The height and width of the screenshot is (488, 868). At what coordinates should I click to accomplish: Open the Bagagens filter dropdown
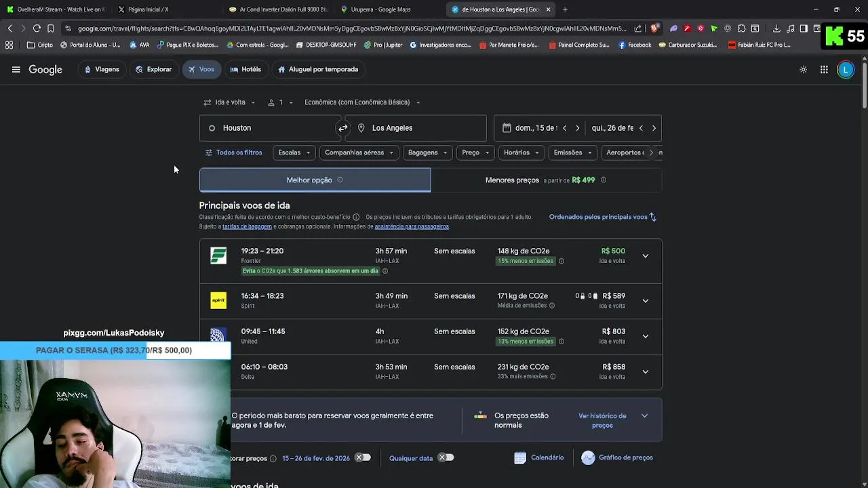(428, 152)
